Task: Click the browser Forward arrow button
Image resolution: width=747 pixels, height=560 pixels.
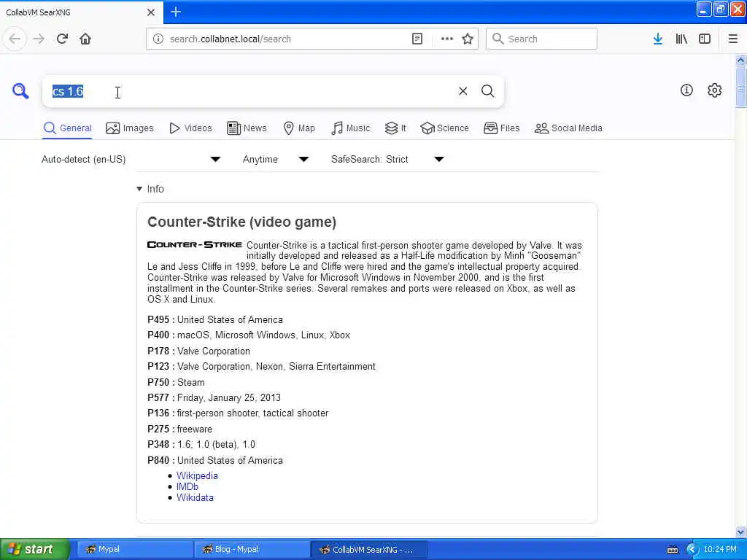Action: pos(39,39)
